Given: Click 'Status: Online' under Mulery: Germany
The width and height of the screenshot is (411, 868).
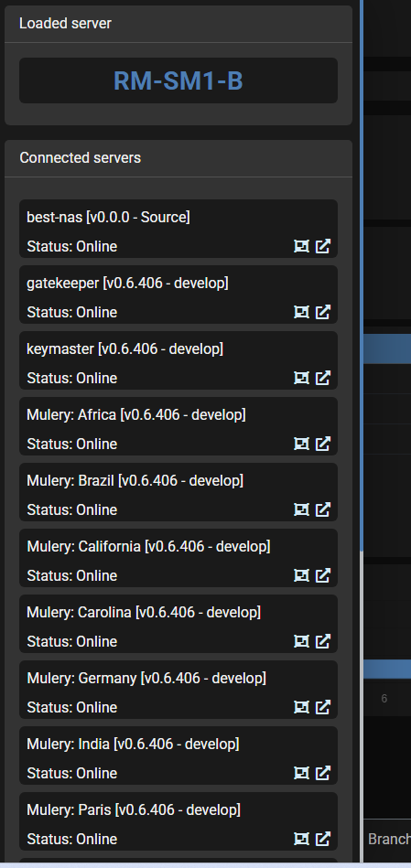Looking at the screenshot, I should (x=72, y=708).
